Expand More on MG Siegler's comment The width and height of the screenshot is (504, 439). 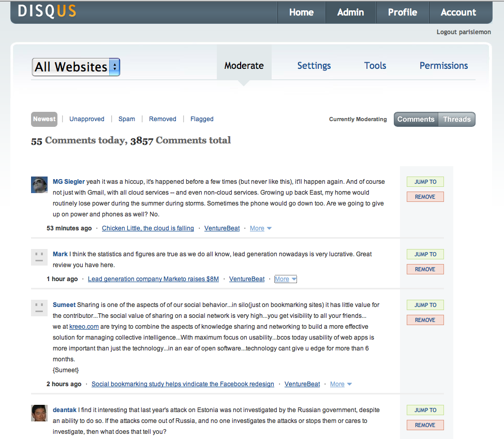click(261, 228)
